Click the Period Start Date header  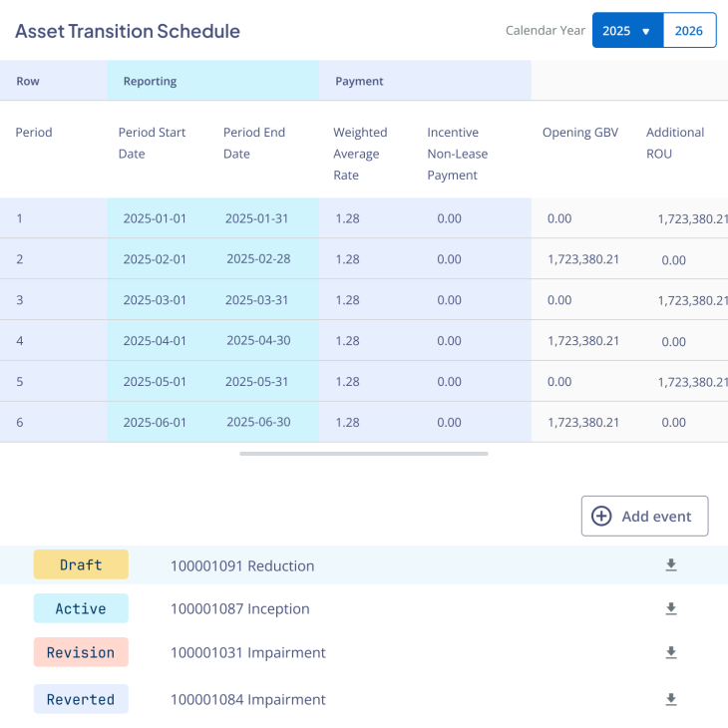coord(152,143)
